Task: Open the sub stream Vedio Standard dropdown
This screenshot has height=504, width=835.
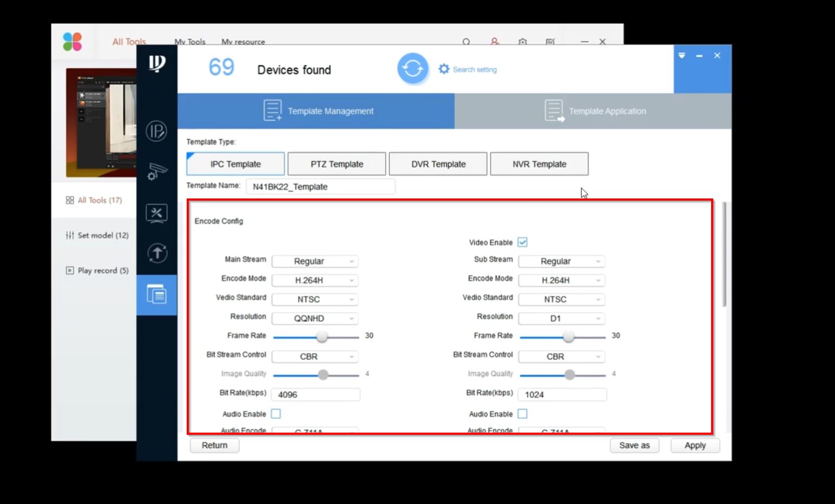Action: [x=562, y=299]
